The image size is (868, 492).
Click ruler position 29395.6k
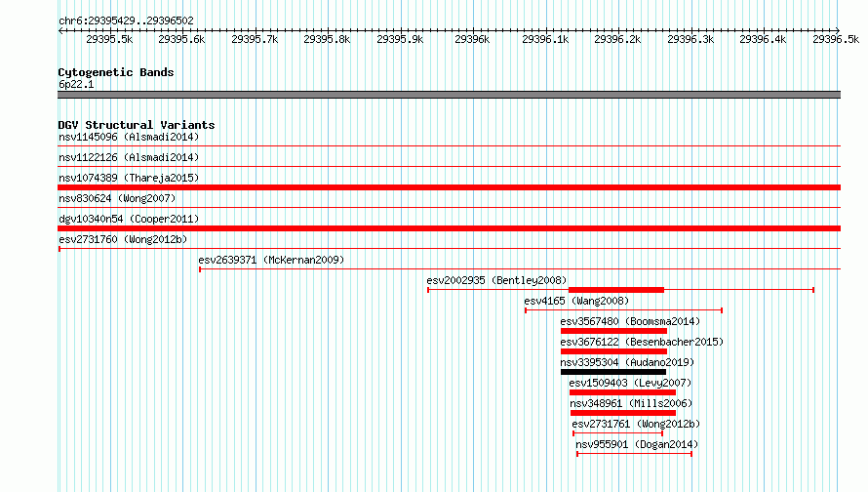[181, 39]
